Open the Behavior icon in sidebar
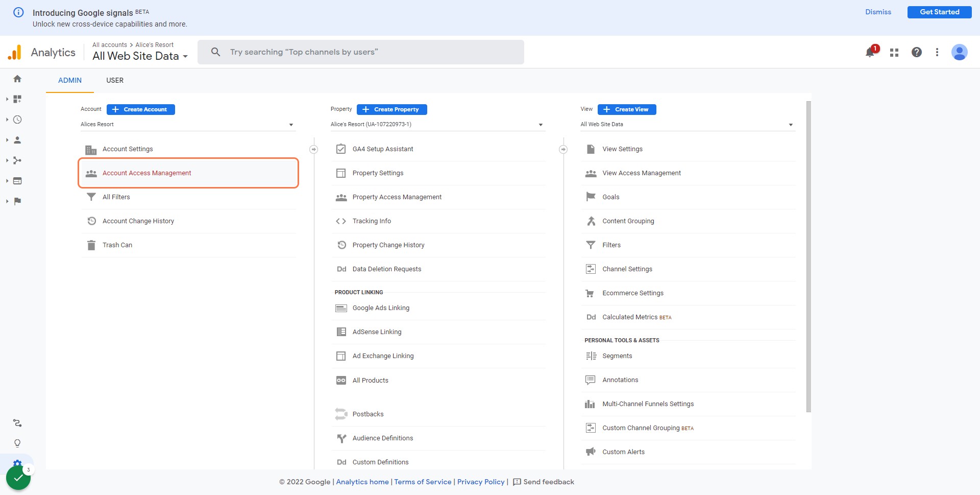 (17, 181)
